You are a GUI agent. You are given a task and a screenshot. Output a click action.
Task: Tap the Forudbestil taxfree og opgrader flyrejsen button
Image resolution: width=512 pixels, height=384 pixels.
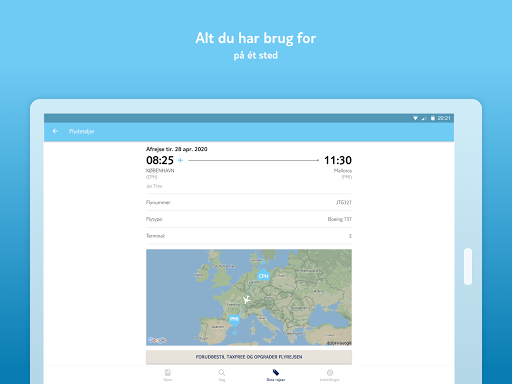tap(249, 357)
